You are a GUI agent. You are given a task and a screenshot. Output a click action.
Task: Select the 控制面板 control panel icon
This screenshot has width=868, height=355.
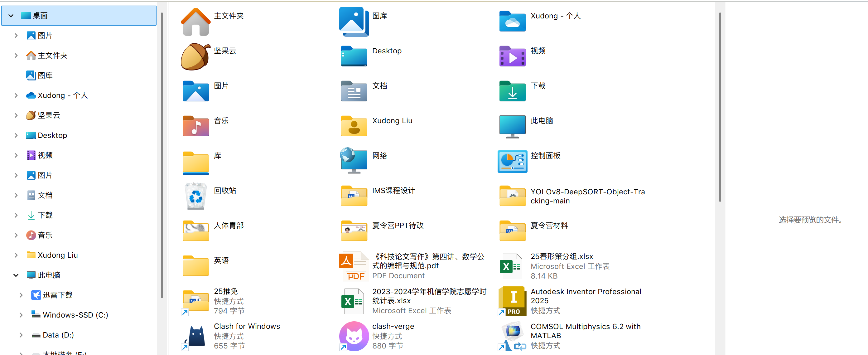pyautogui.click(x=512, y=162)
